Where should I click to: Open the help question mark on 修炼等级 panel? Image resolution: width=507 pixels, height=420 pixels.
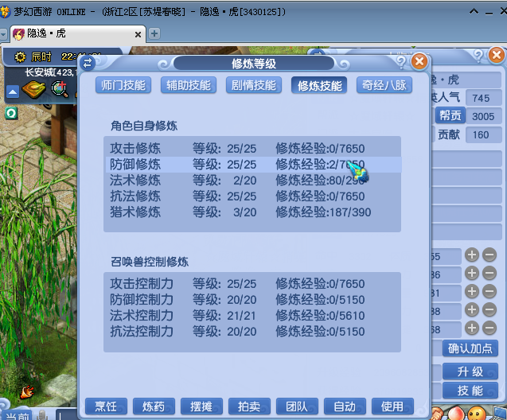(x=401, y=61)
